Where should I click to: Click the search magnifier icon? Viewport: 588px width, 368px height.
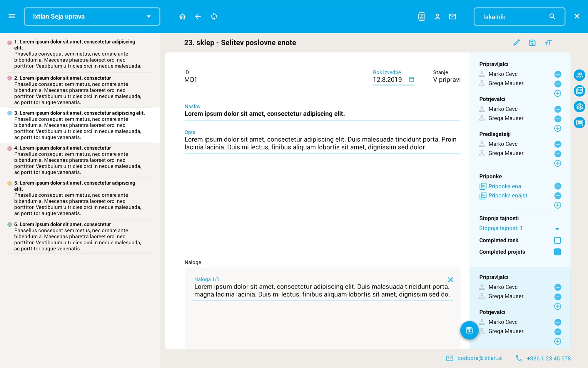point(552,16)
